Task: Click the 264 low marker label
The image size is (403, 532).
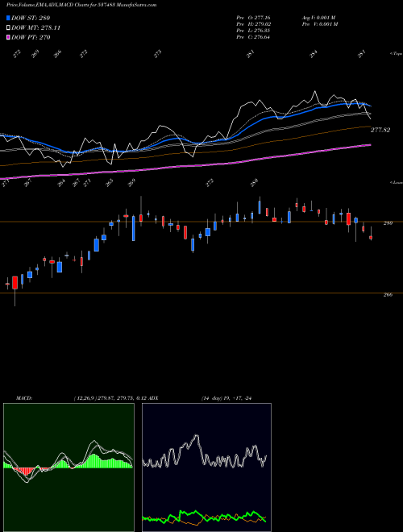Action: point(61,183)
